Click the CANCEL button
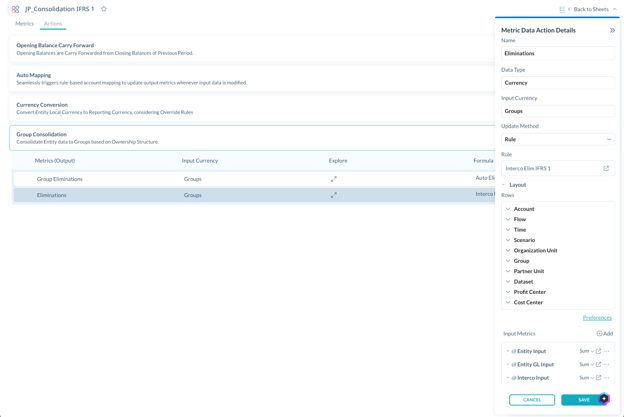Image resolution: width=624 pixels, height=417 pixels. point(532,400)
